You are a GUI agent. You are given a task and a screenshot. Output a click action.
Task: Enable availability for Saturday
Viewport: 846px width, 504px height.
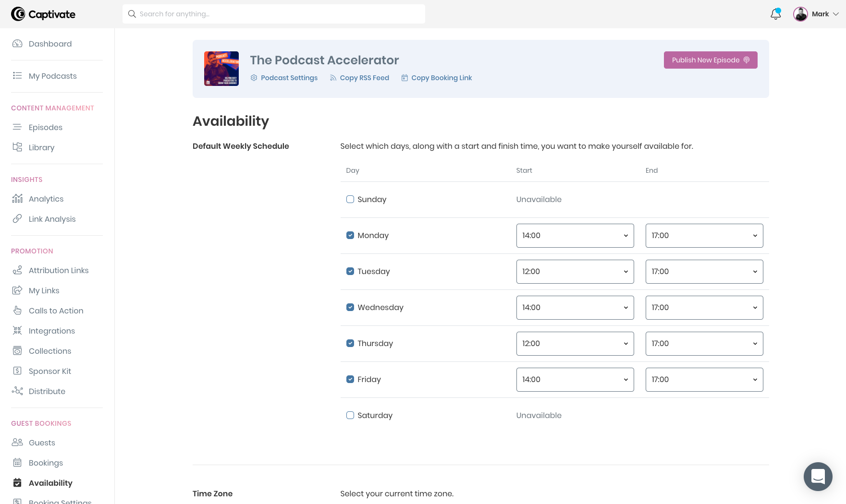[x=350, y=415]
